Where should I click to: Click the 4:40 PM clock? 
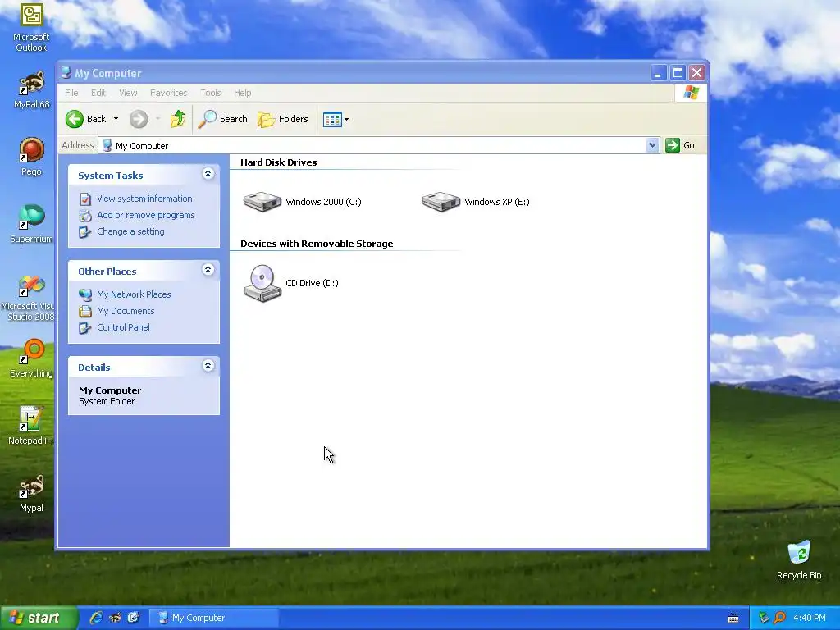810,618
